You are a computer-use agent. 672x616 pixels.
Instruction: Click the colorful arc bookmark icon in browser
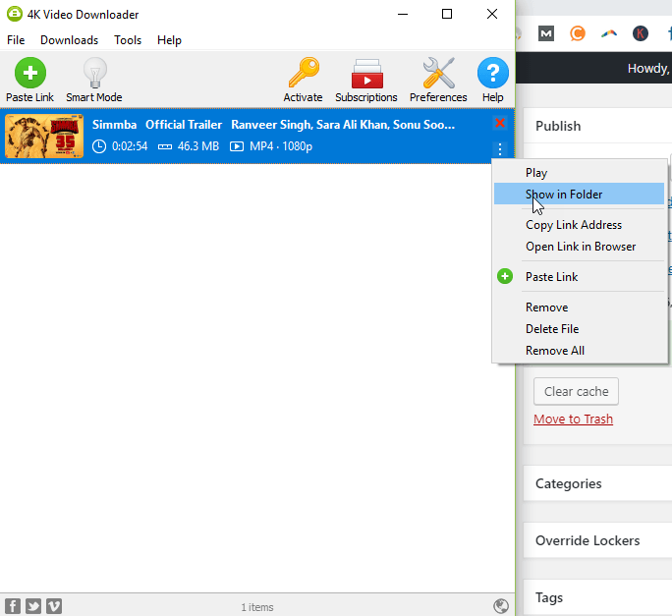(x=609, y=33)
